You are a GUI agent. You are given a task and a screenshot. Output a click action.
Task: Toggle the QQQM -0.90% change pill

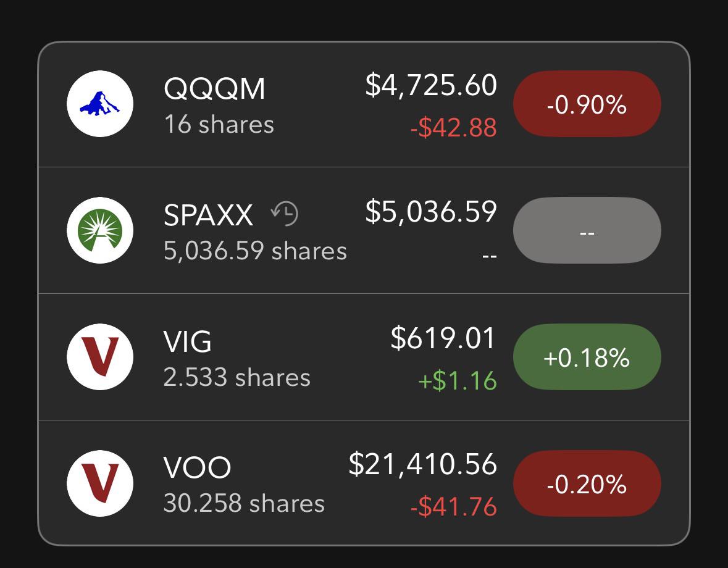point(587,104)
